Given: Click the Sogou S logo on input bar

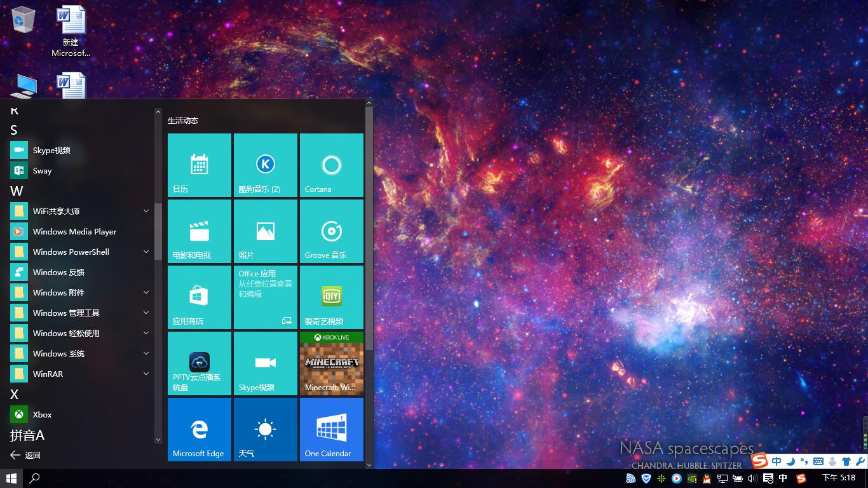Looking at the screenshot, I should point(760,460).
